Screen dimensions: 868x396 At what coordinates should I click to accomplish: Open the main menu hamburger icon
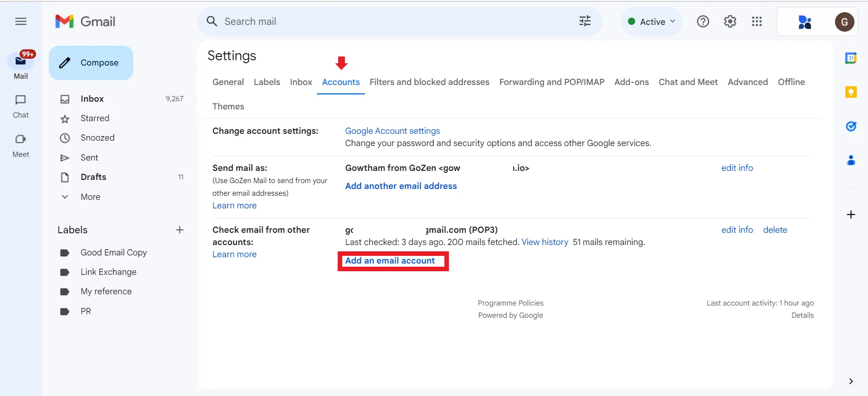point(21,21)
